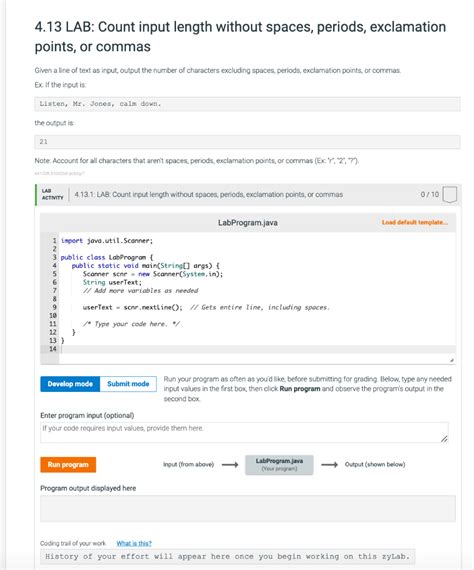Viewport: 474px width, 570px height.
Task: Open the 'What is this?' link
Action: coord(134,543)
